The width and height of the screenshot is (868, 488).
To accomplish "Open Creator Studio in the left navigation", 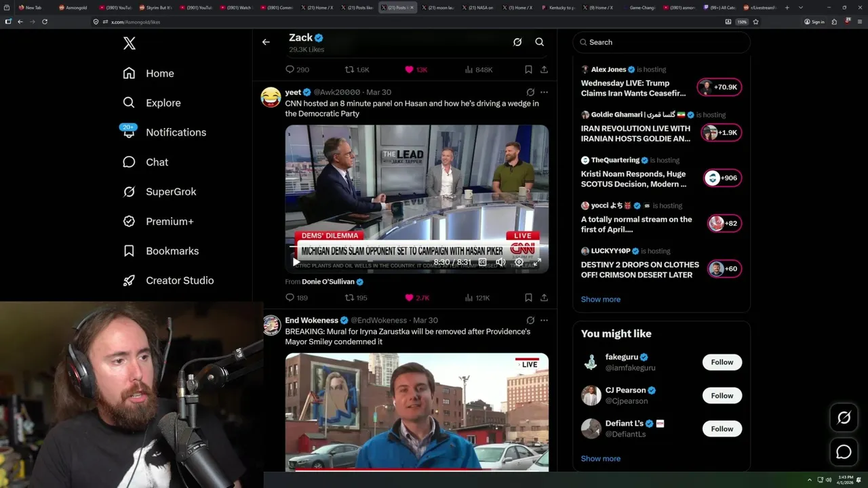I will click(168, 281).
